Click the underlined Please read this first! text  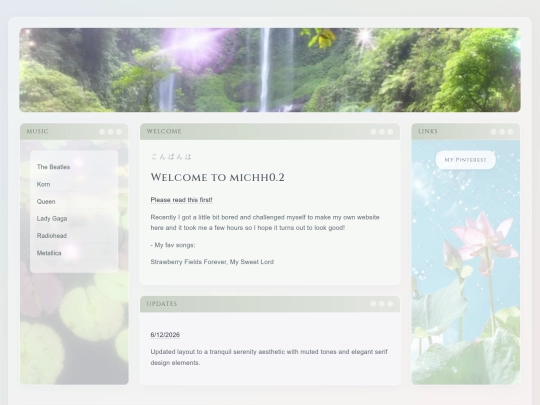181,200
